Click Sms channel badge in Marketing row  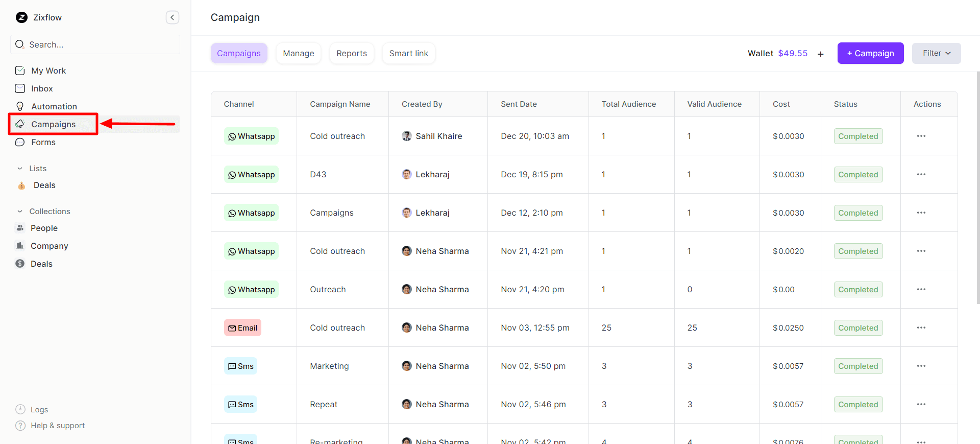pyautogui.click(x=240, y=366)
